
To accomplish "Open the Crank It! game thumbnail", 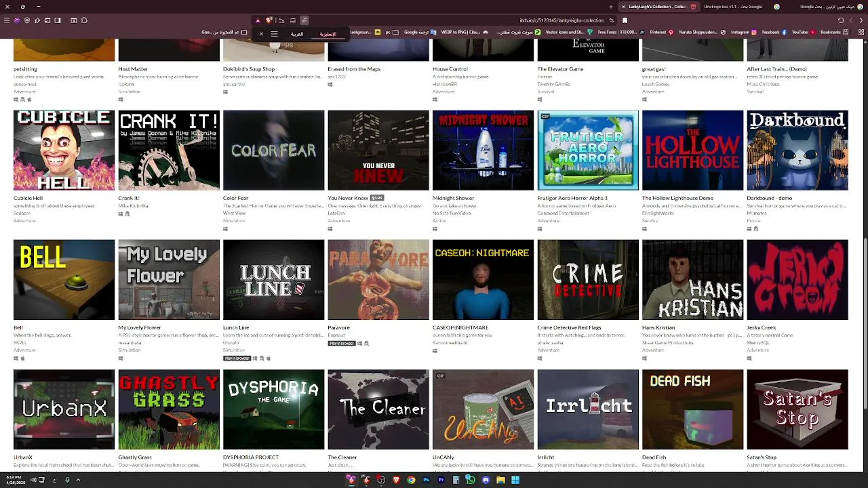I will coord(169,150).
